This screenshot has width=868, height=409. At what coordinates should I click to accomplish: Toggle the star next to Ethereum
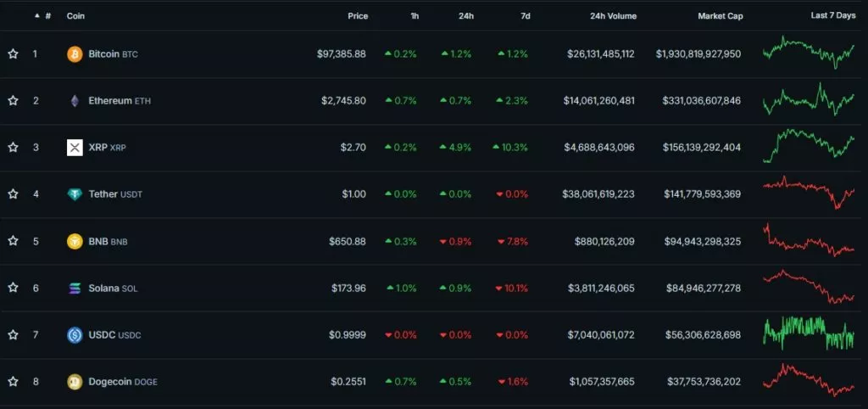click(13, 101)
